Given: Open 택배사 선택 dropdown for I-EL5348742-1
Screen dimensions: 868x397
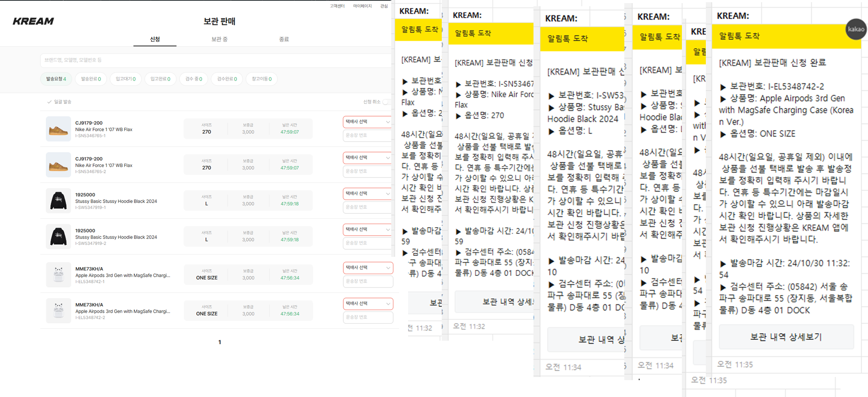Looking at the screenshot, I should tap(367, 267).
